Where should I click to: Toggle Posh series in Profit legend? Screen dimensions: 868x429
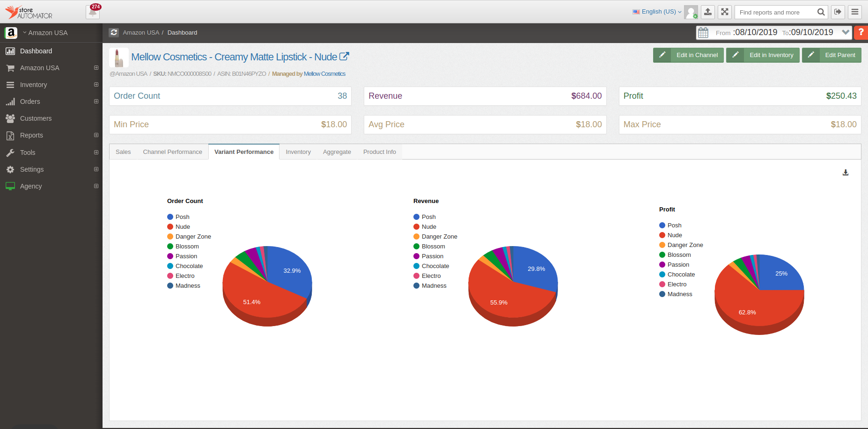(x=670, y=225)
